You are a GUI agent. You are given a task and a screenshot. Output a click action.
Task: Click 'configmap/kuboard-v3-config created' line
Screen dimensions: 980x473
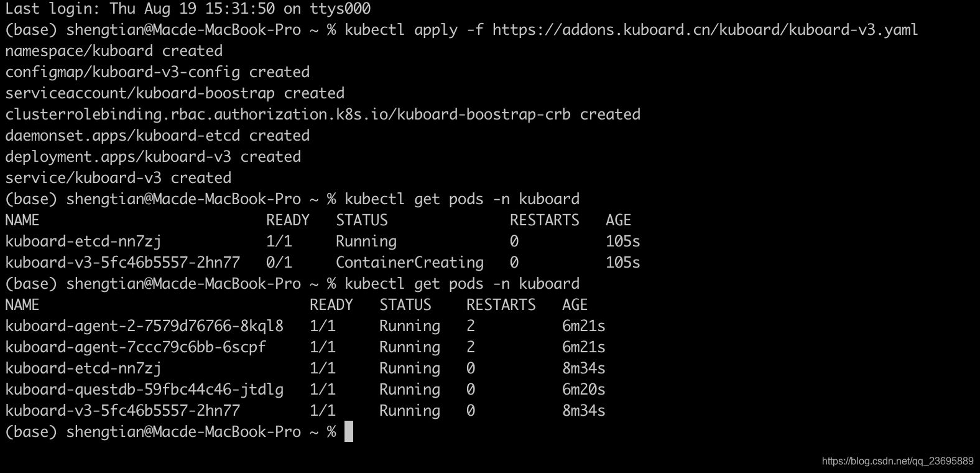(157, 72)
